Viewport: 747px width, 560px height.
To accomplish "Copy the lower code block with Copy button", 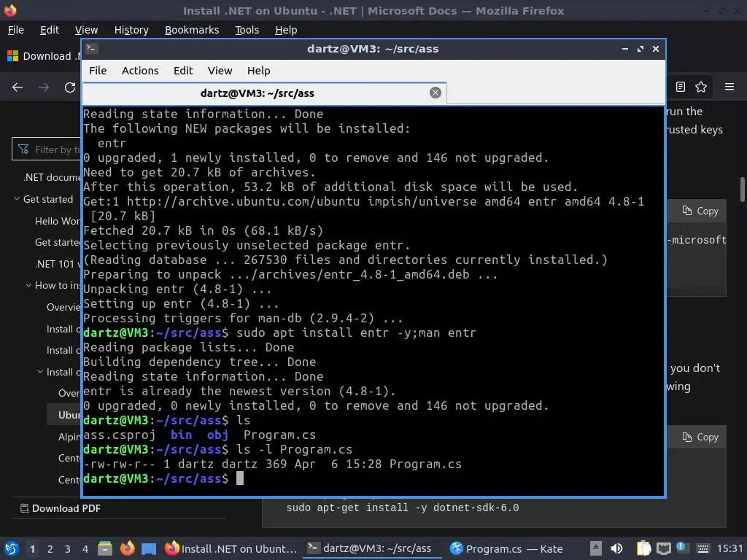I will (x=700, y=437).
